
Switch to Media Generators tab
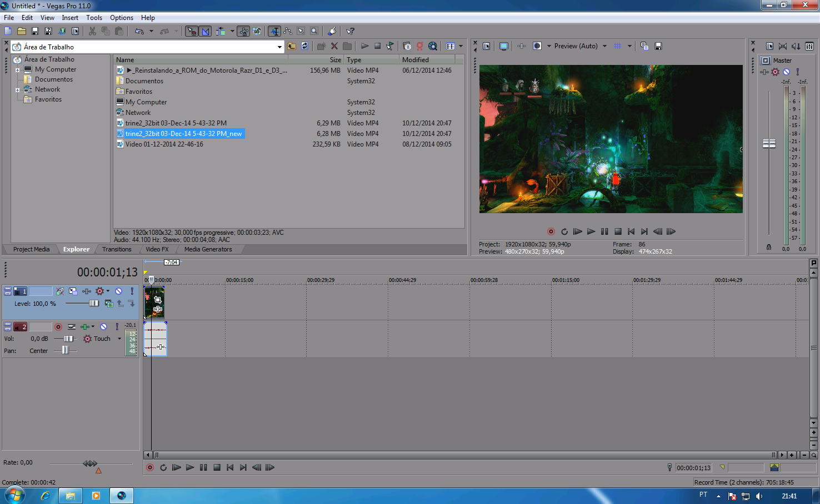point(208,249)
